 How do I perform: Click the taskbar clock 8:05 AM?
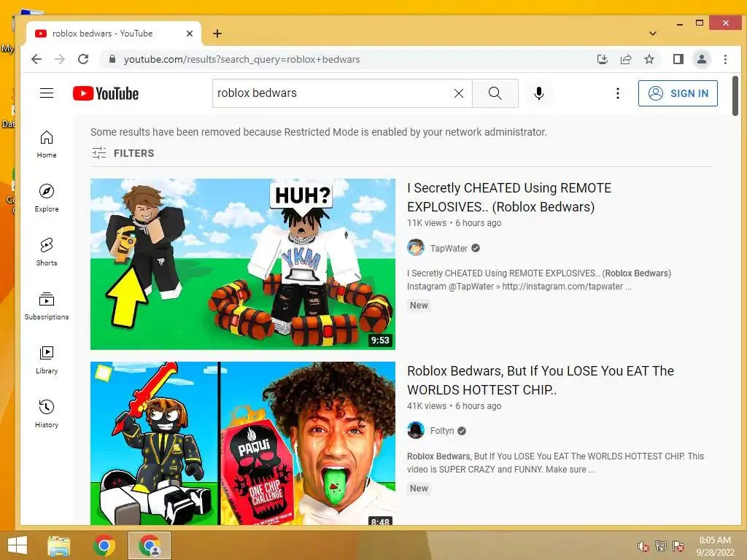pos(715,540)
